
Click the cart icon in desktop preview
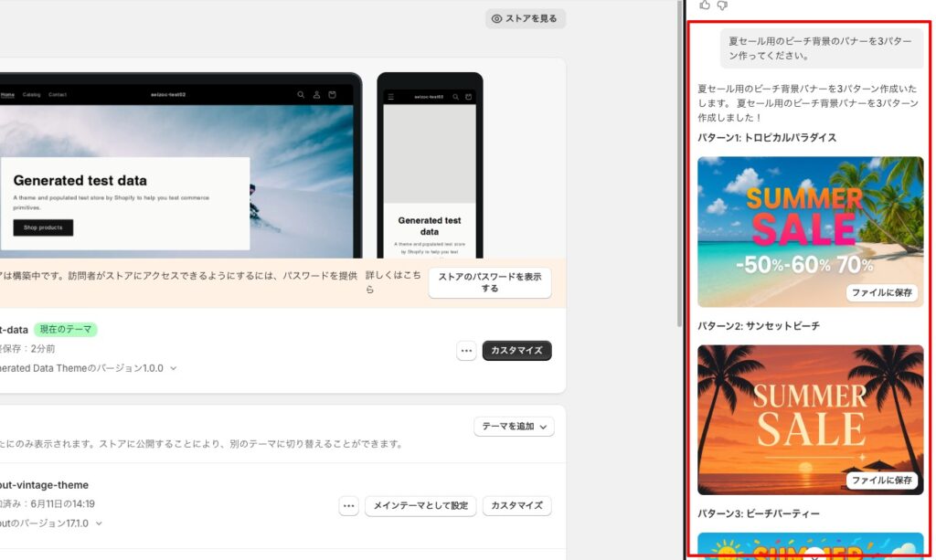coord(332,95)
